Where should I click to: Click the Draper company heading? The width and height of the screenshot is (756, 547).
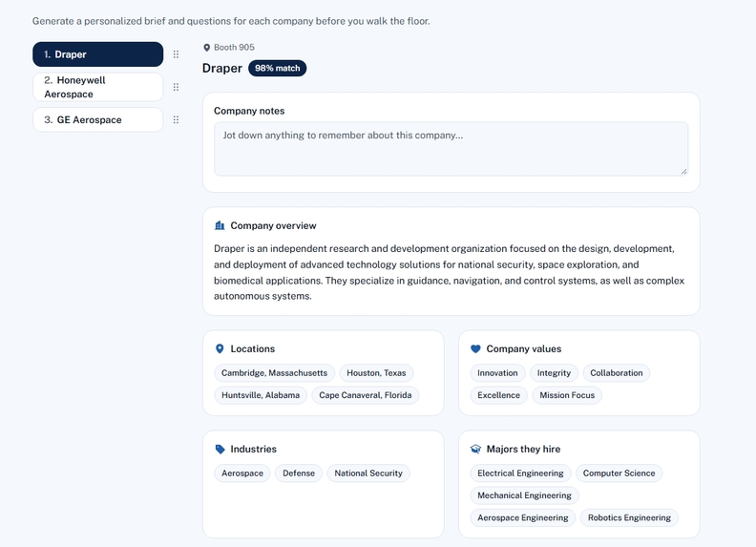[x=222, y=68]
